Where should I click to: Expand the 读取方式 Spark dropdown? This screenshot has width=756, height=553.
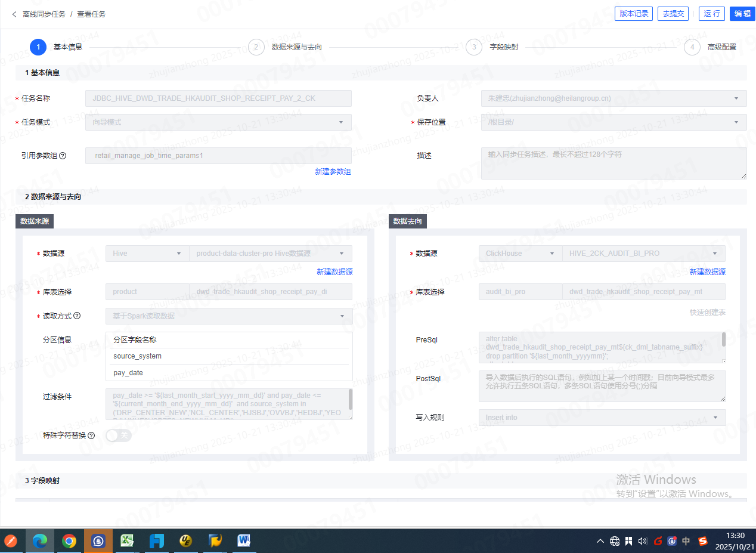pos(229,316)
